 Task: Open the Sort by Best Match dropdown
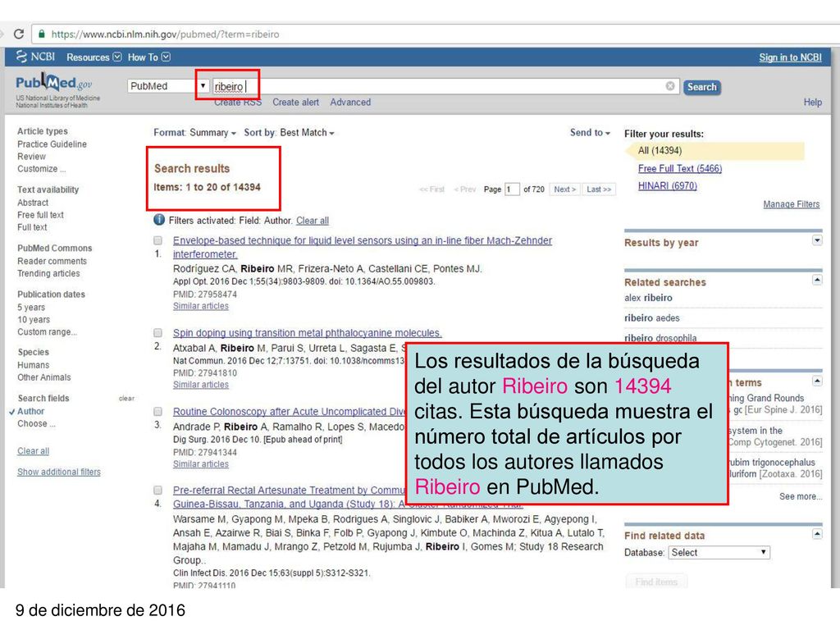click(x=289, y=132)
